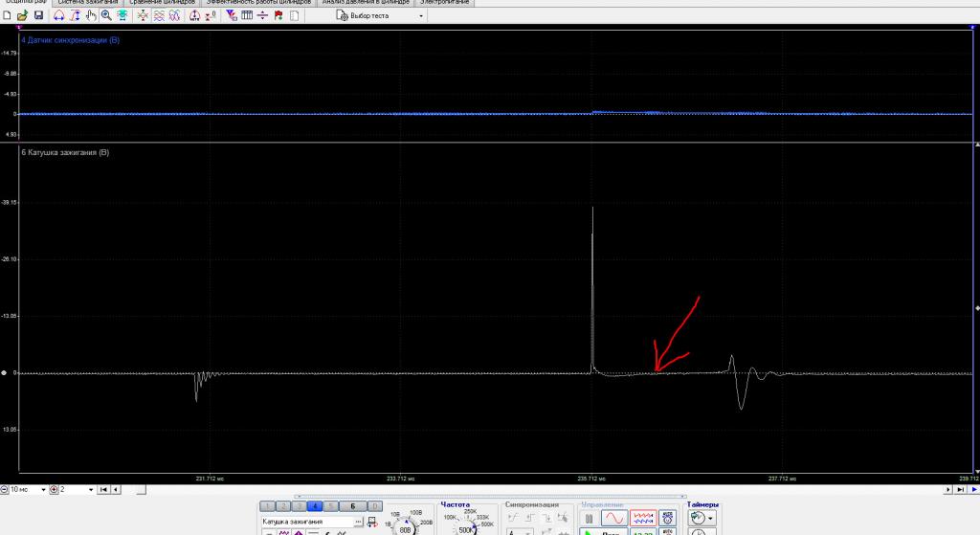This screenshot has width=980, height=535.
Task: Click the red zoom icon beside value 2
Action: click(x=54, y=489)
